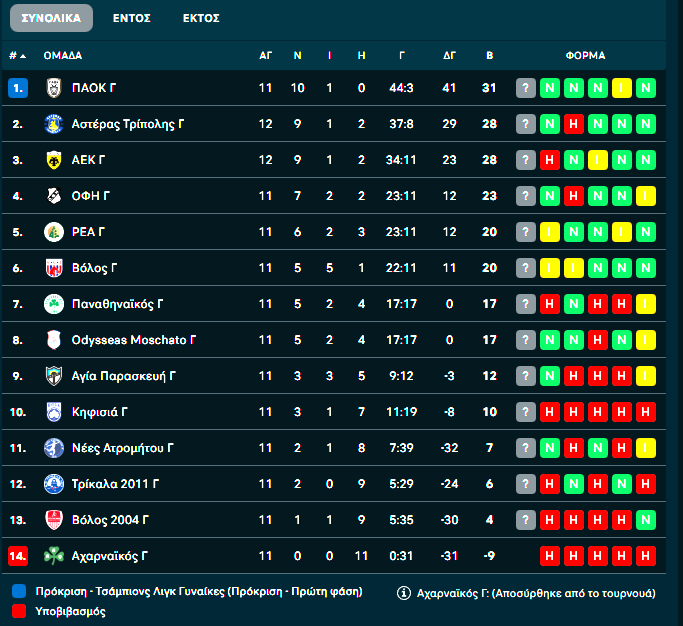This screenshot has height=626, width=683.
Task: Click the Αχαρναϊκός Γ shamrock logo
Action: [x=53, y=555]
